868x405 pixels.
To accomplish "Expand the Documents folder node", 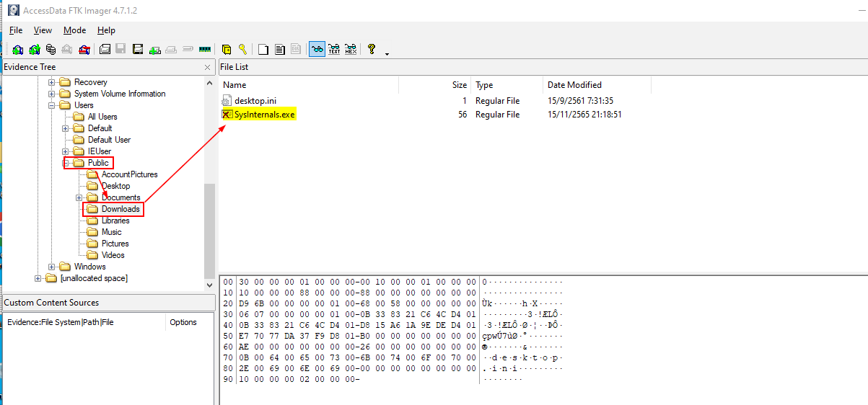I will (x=79, y=197).
